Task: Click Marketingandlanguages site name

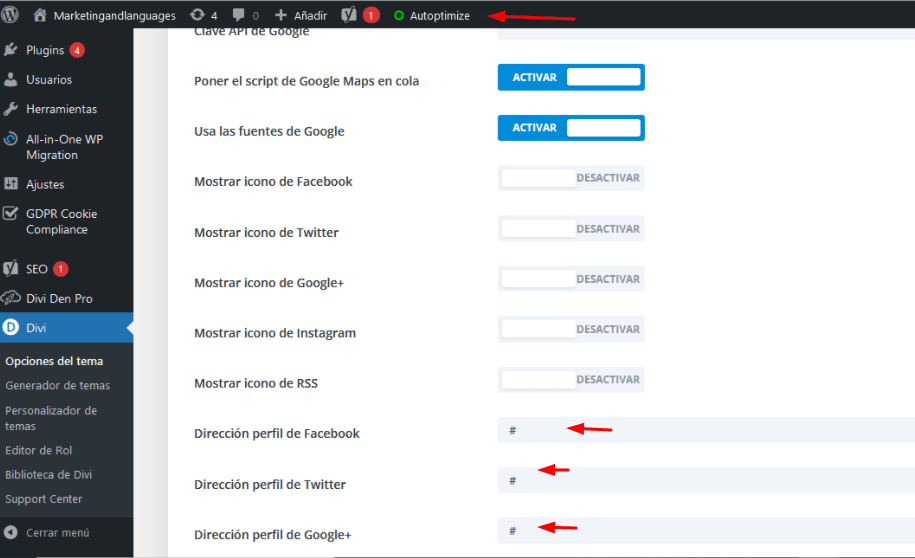Action: [114, 16]
